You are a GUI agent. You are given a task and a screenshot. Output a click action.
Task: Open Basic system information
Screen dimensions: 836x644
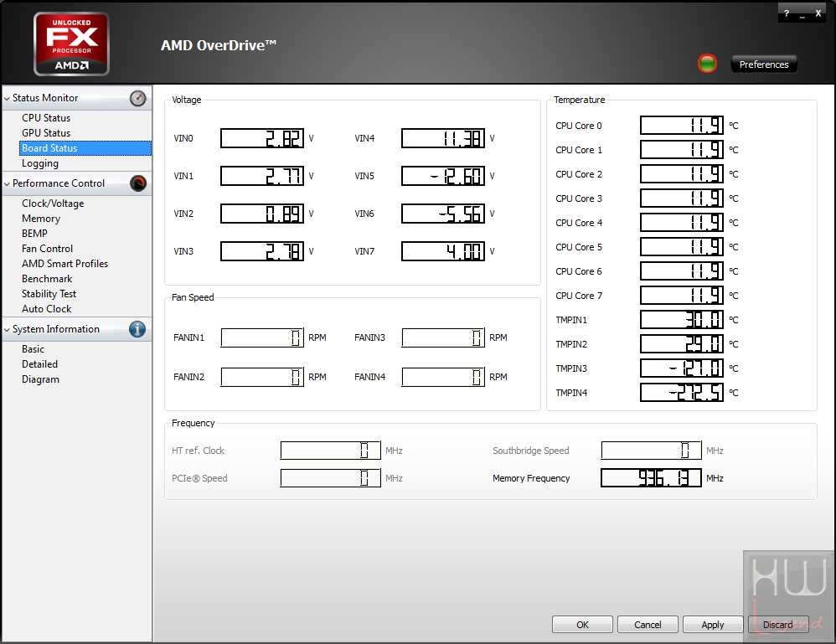33,349
